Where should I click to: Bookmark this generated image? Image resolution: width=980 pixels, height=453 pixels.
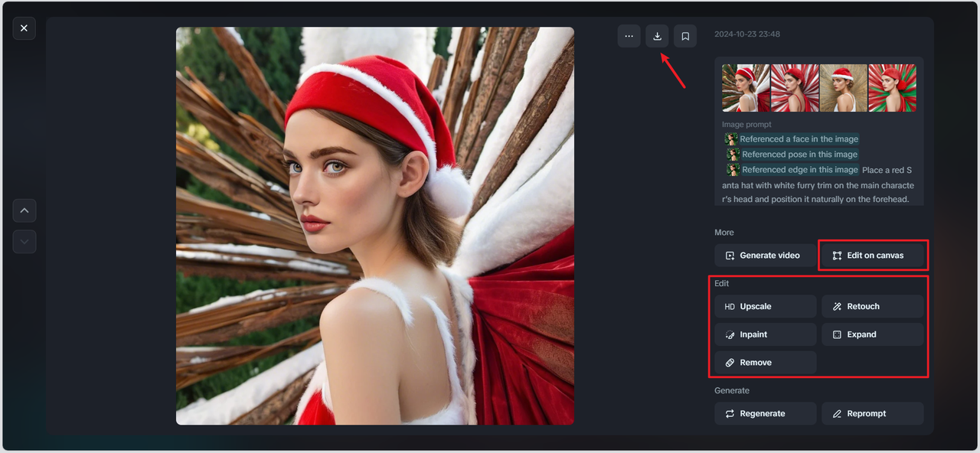pyautogui.click(x=685, y=36)
